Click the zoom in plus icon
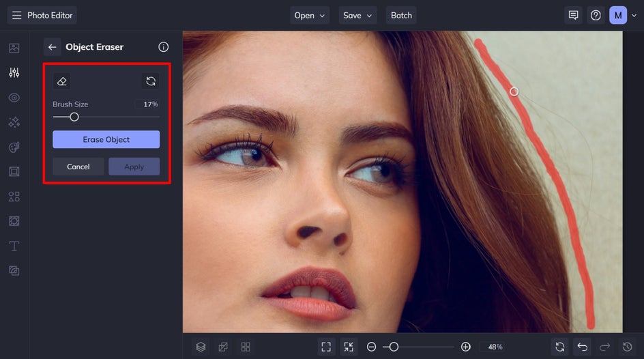Viewport: 644px width, 359px height. (466, 347)
